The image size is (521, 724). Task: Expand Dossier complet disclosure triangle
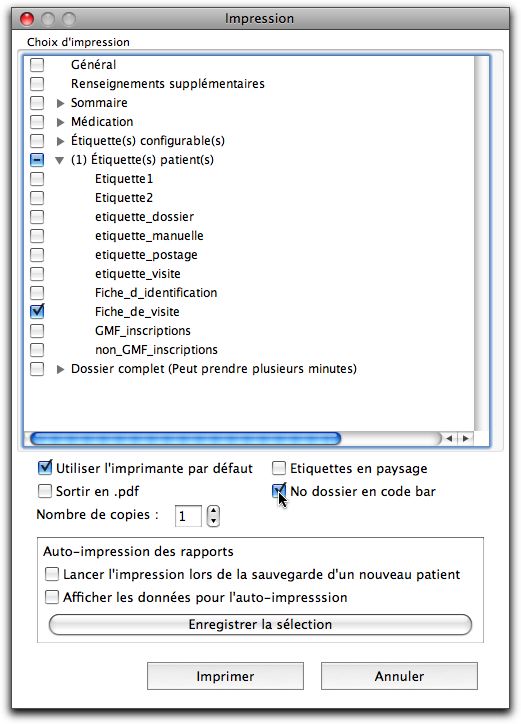coord(60,369)
